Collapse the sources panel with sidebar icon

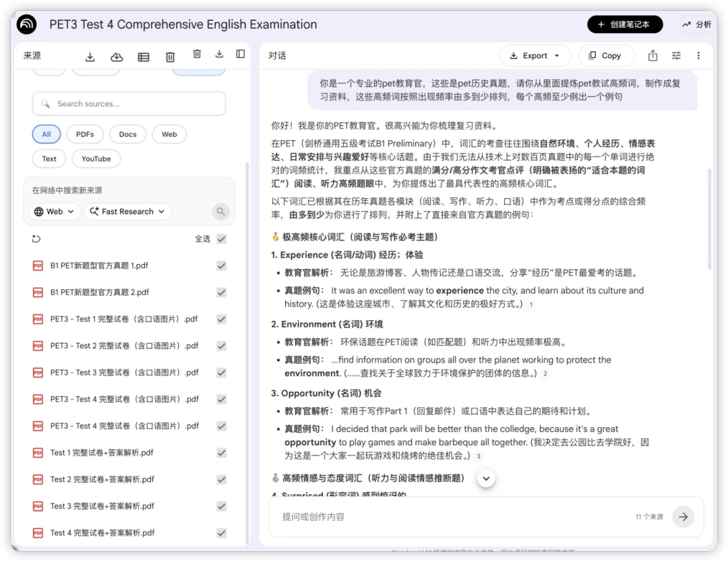[241, 54]
